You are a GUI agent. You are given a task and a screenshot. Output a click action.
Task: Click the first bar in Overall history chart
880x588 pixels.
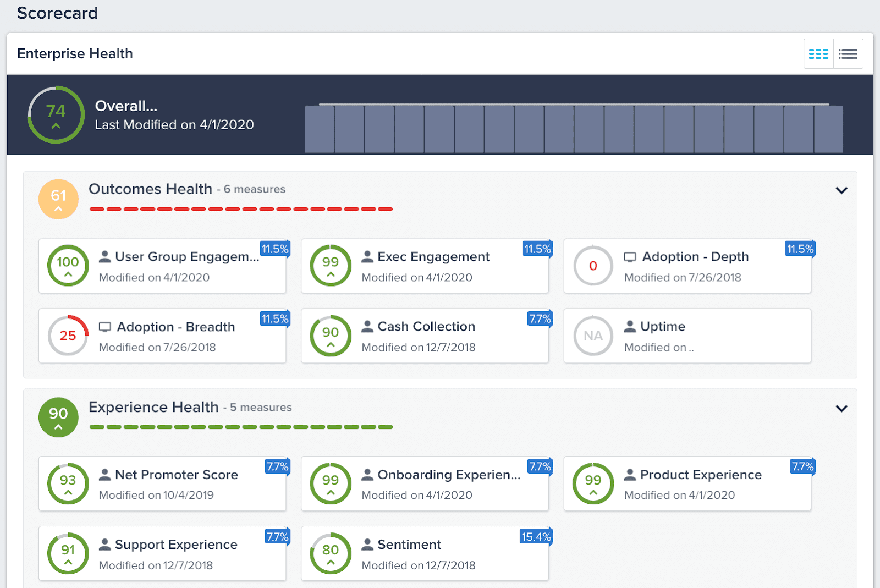pyautogui.click(x=320, y=130)
